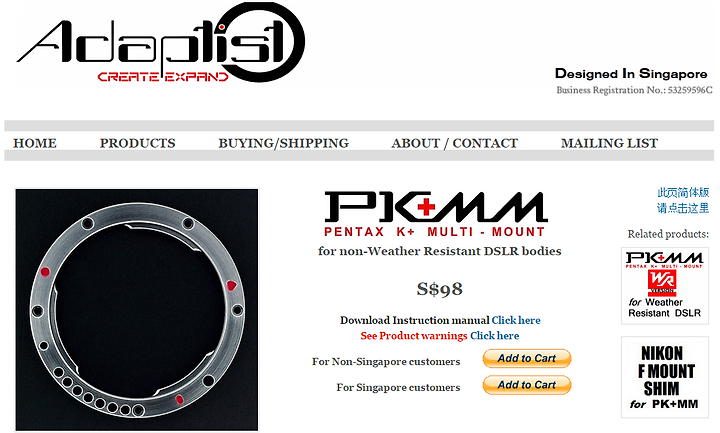The height and width of the screenshot is (433, 720).
Task: Open the MAILING LIST page
Action: click(x=609, y=143)
